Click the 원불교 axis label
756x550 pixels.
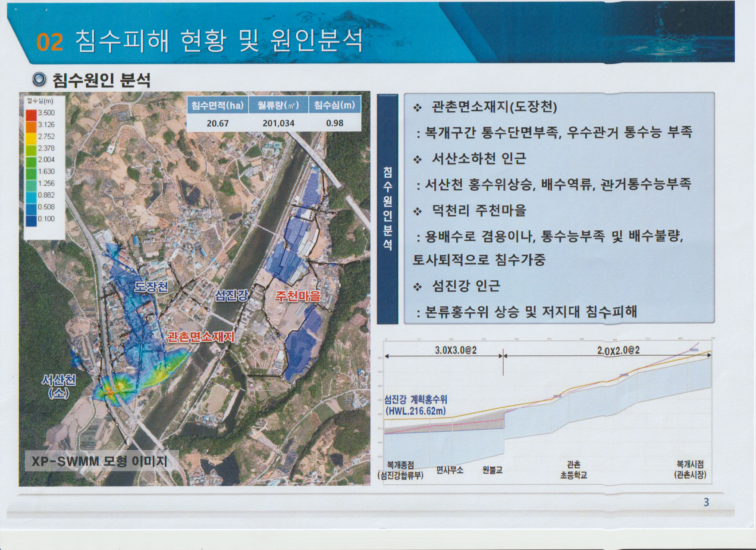[x=492, y=470]
